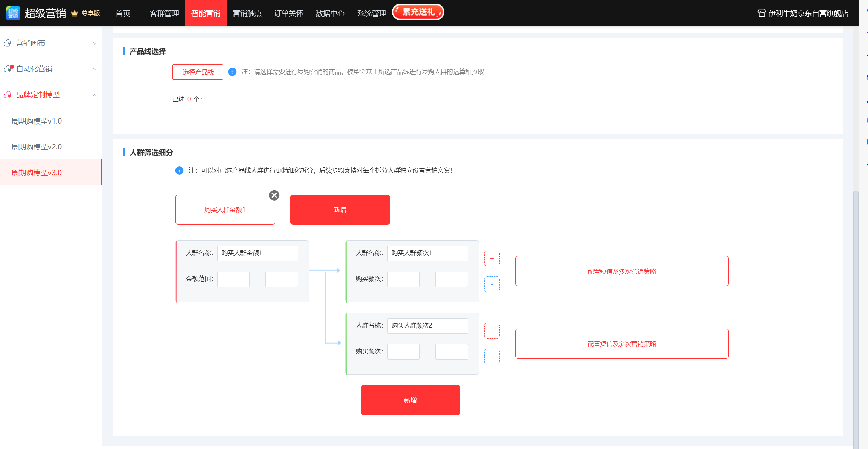Focus the 购买频次 minimum field of 购买人群频次2
The image size is (868, 449).
(x=403, y=352)
